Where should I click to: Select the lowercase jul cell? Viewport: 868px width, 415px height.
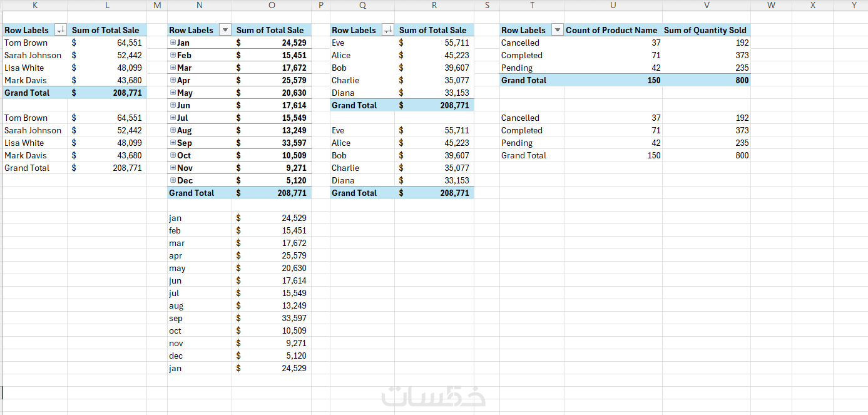coord(200,293)
